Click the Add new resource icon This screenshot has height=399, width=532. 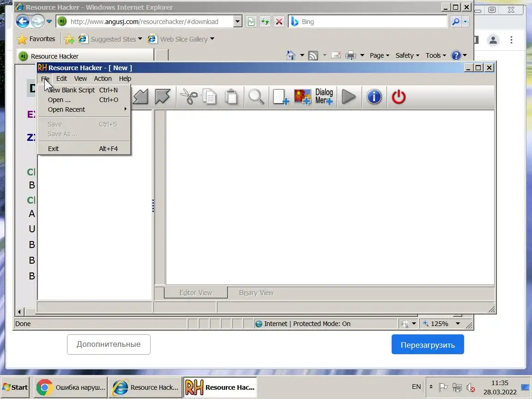[281, 97]
